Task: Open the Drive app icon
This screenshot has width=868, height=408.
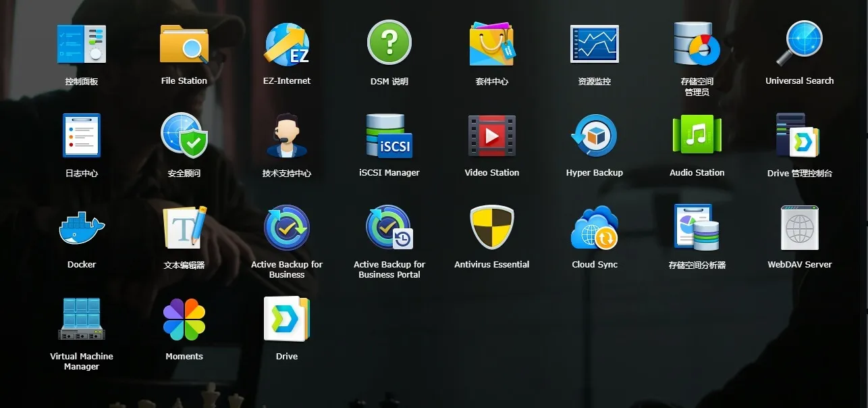Action: point(287,320)
